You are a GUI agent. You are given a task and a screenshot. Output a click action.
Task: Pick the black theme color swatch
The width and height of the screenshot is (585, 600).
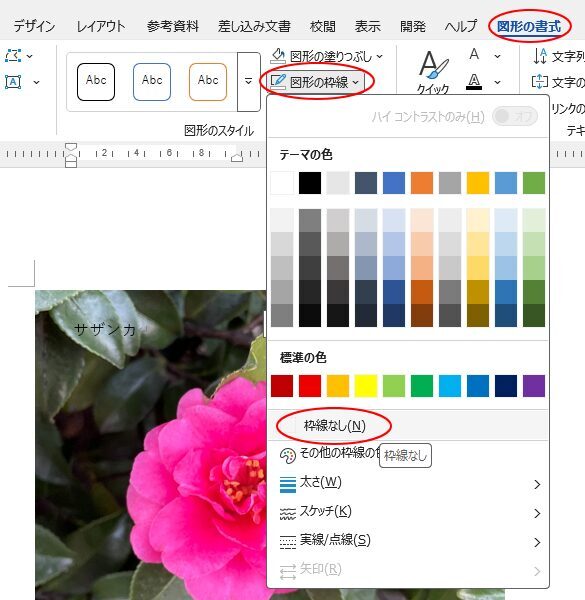(310, 183)
